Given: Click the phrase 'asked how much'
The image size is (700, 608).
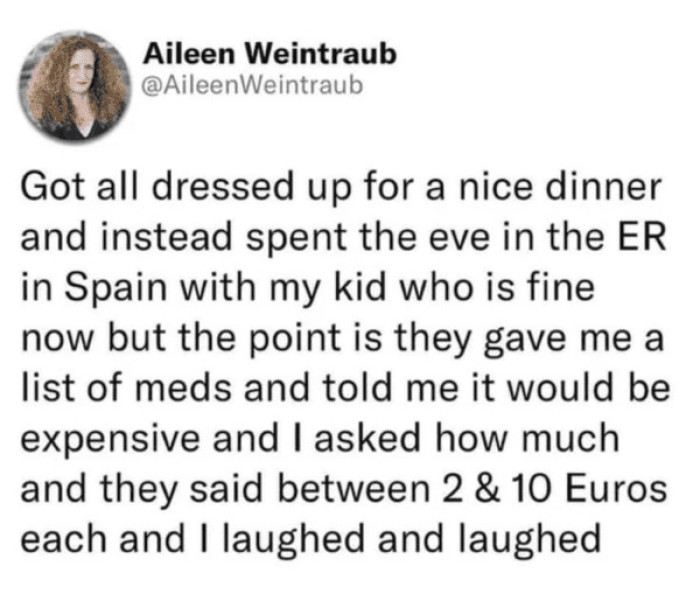Looking at the screenshot, I should pos(467,438).
